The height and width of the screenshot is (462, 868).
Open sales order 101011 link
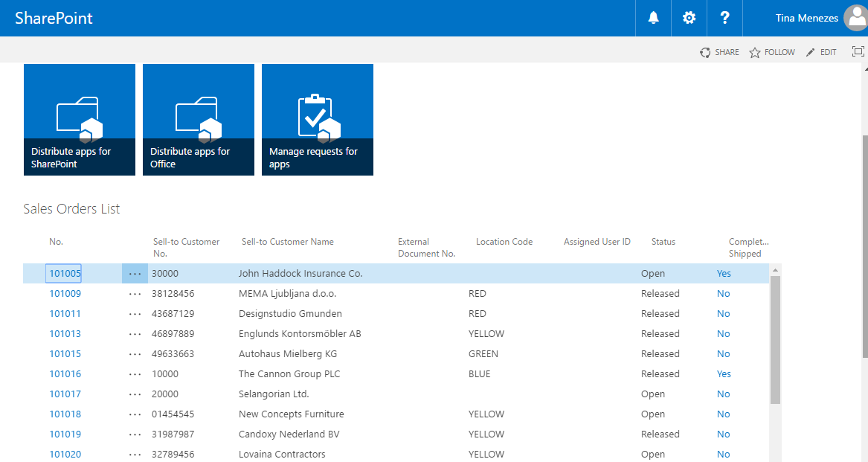pos(65,313)
